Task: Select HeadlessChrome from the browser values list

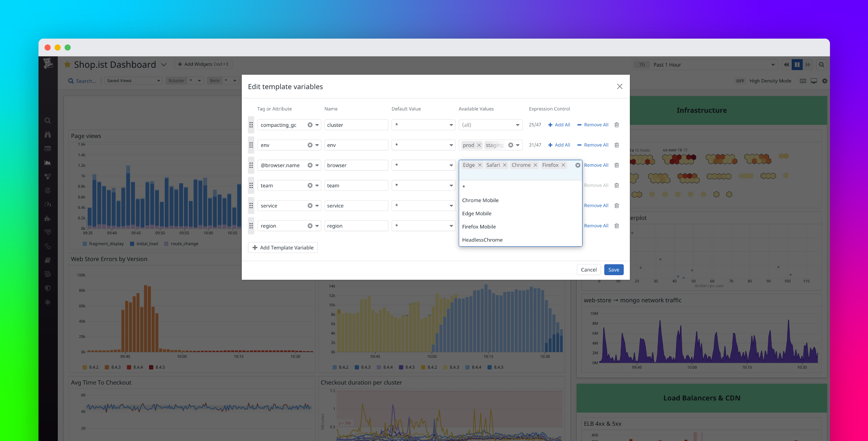Action: tap(482, 240)
